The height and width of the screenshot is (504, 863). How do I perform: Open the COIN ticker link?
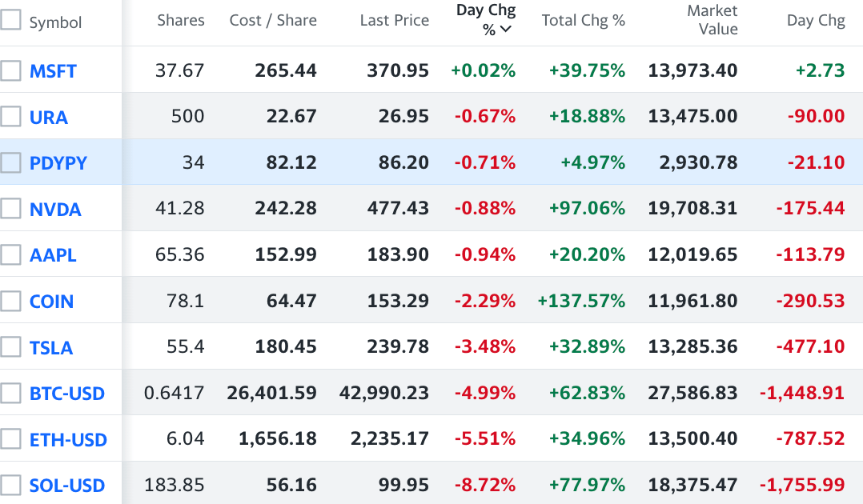coord(51,302)
